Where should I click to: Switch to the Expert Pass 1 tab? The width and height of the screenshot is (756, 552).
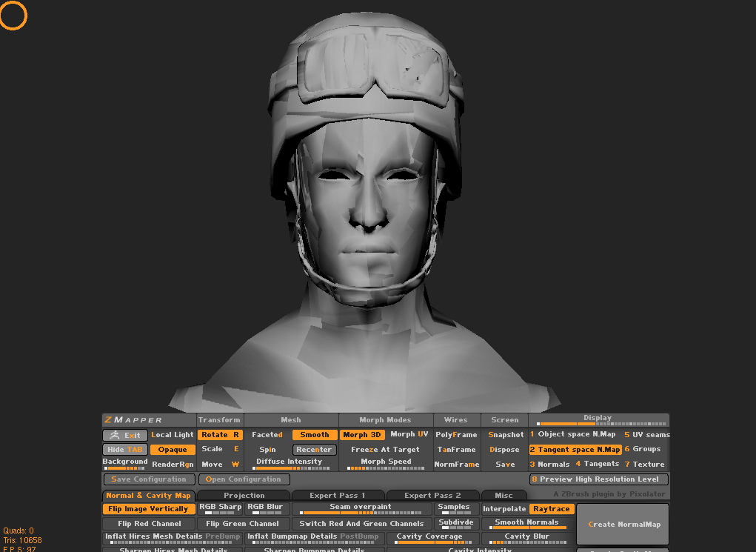click(338, 495)
